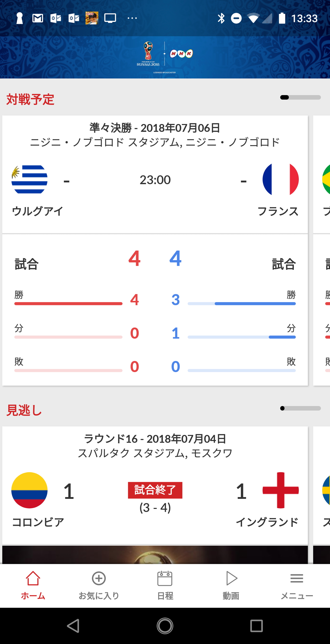This screenshot has width=330, height=644.
Task: Tap the NHK logo in the banner
Action: [181, 54]
